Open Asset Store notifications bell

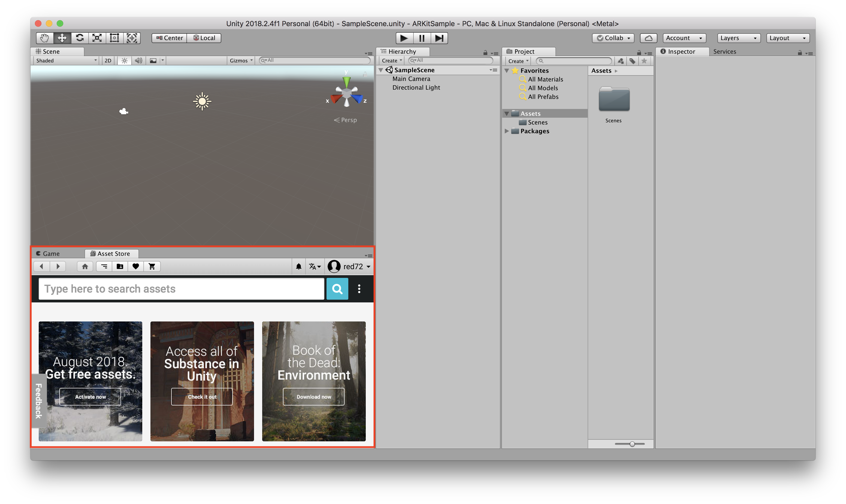click(x=299, y=267)
